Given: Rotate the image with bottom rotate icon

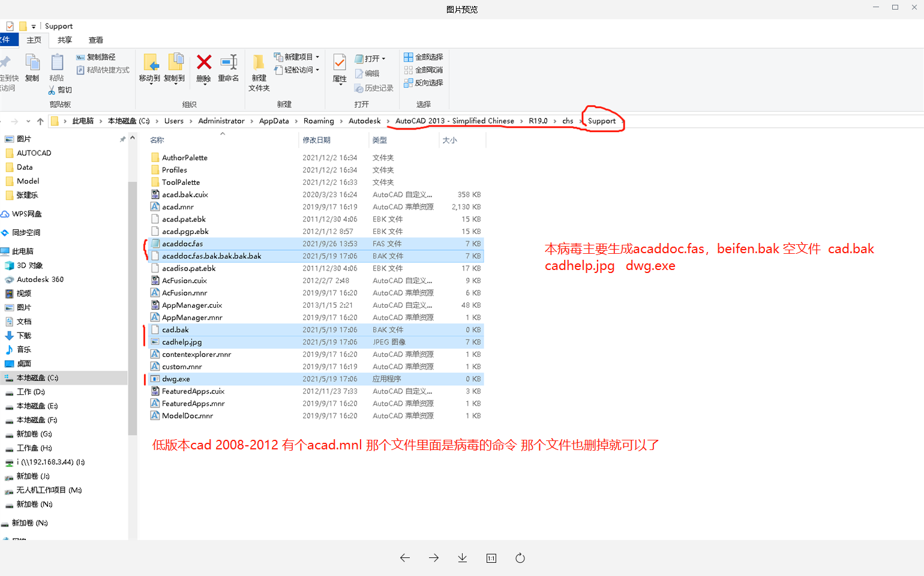Looking at the screenshot, I should 520,558.
